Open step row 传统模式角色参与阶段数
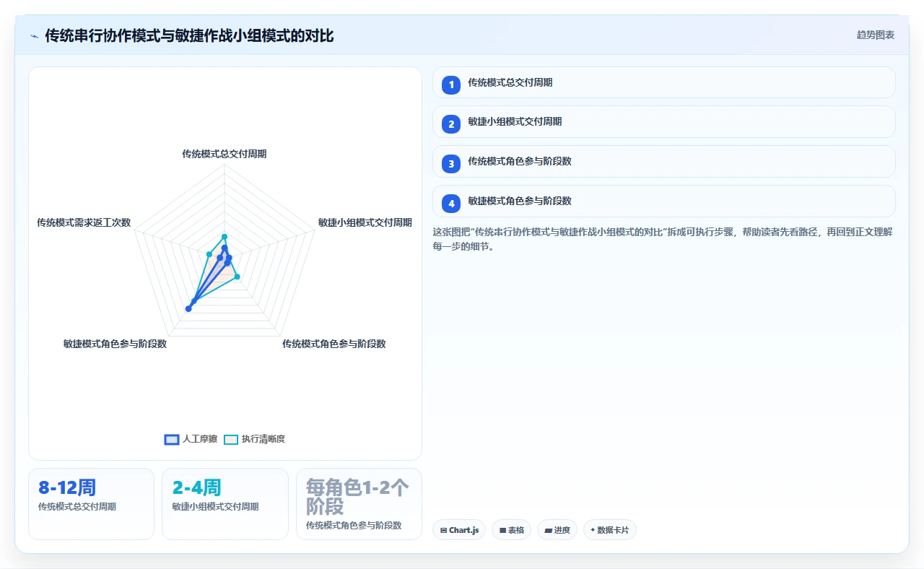Screen dimensions: 924x569 coord(663,161)
